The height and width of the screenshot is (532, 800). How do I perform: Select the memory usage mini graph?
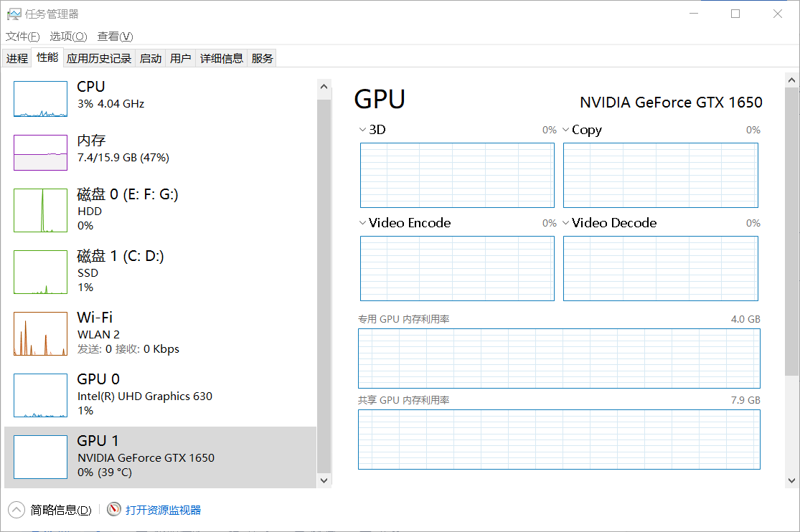(x=40, y=153)
